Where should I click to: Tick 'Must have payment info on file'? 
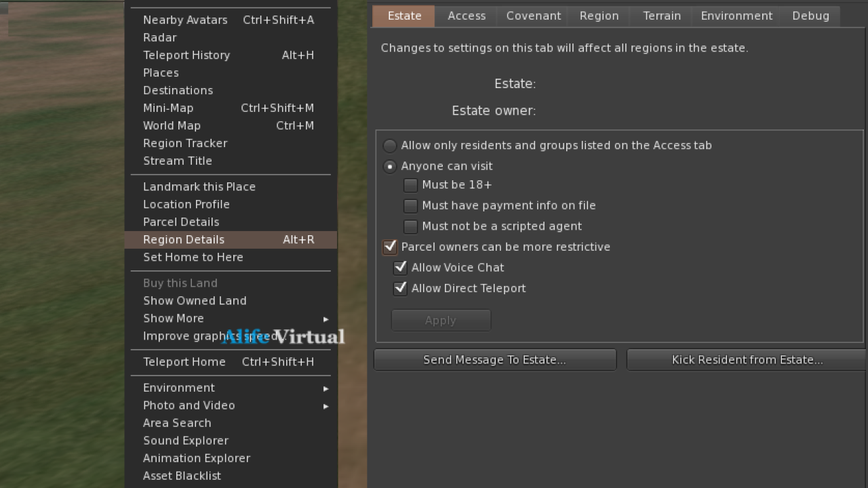(x=410, y=205)
